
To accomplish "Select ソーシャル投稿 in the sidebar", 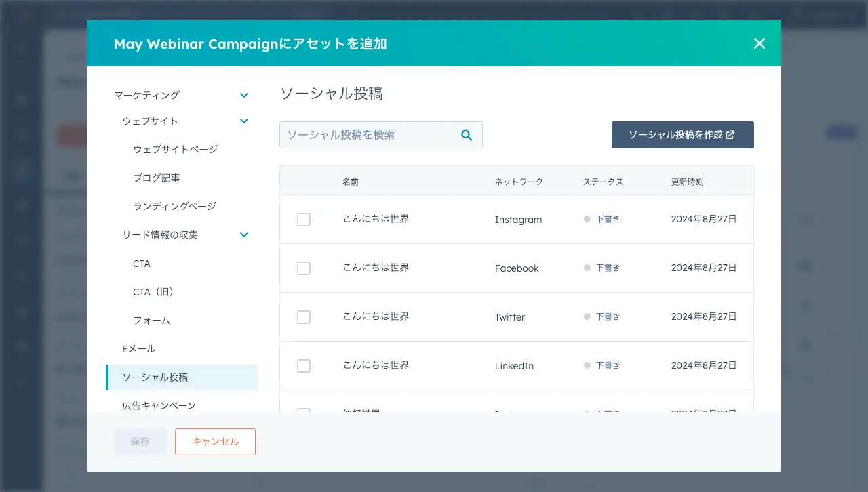I will [182, 377].
